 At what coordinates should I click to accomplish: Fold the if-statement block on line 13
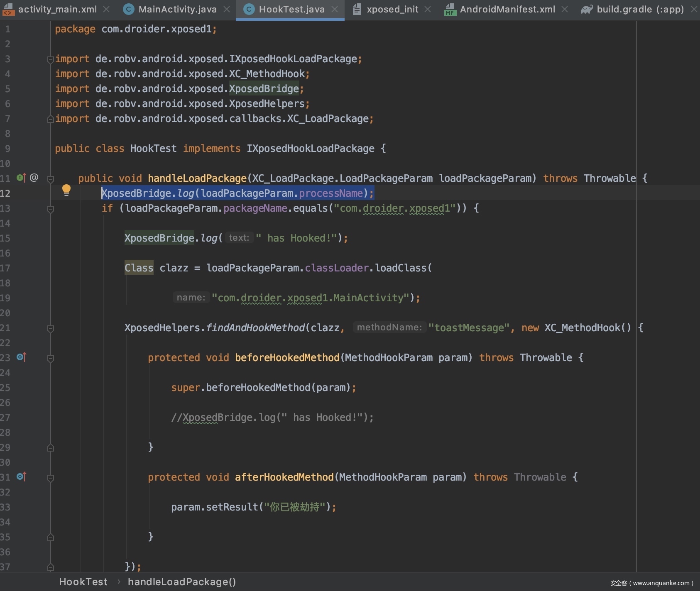51,209
